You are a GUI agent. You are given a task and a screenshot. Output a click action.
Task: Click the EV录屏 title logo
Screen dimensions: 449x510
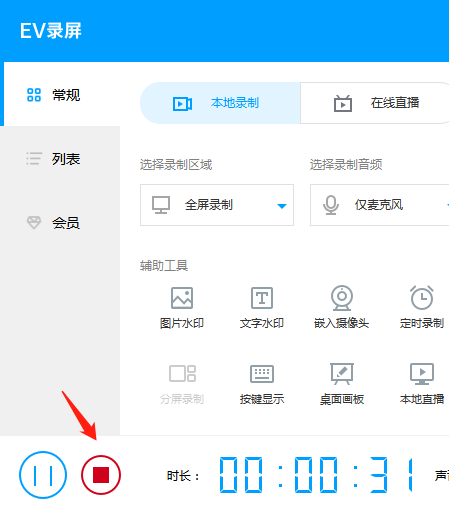(x=51, y=31)
